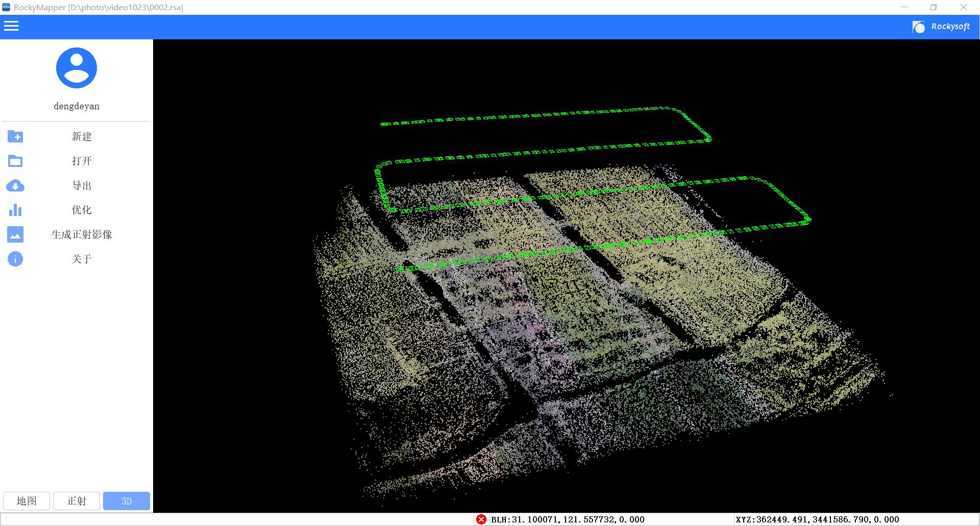Click the new project folder-plus icon
This screenshot has width=980, height=526.
coord(15,136)
